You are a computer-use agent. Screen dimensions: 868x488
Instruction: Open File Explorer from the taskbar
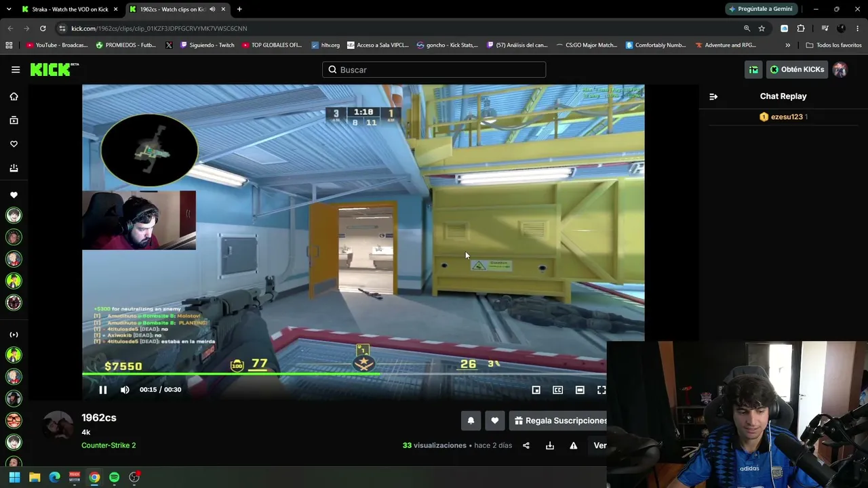35,477
